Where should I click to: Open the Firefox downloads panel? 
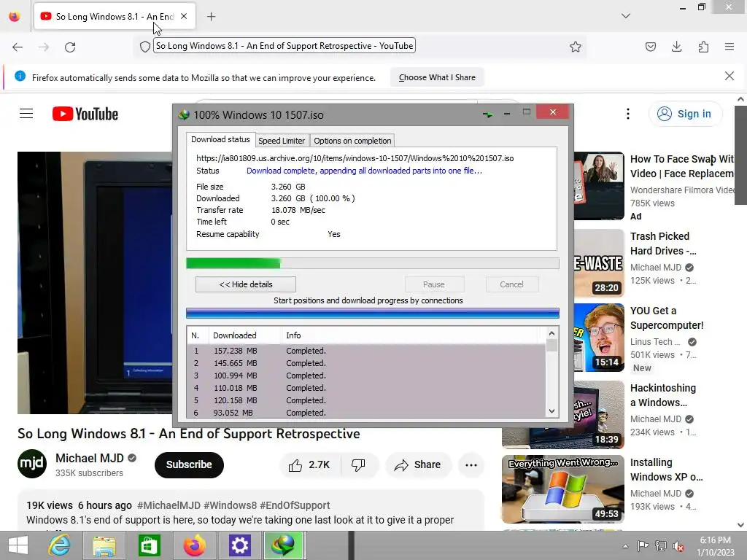click(676, 47)
